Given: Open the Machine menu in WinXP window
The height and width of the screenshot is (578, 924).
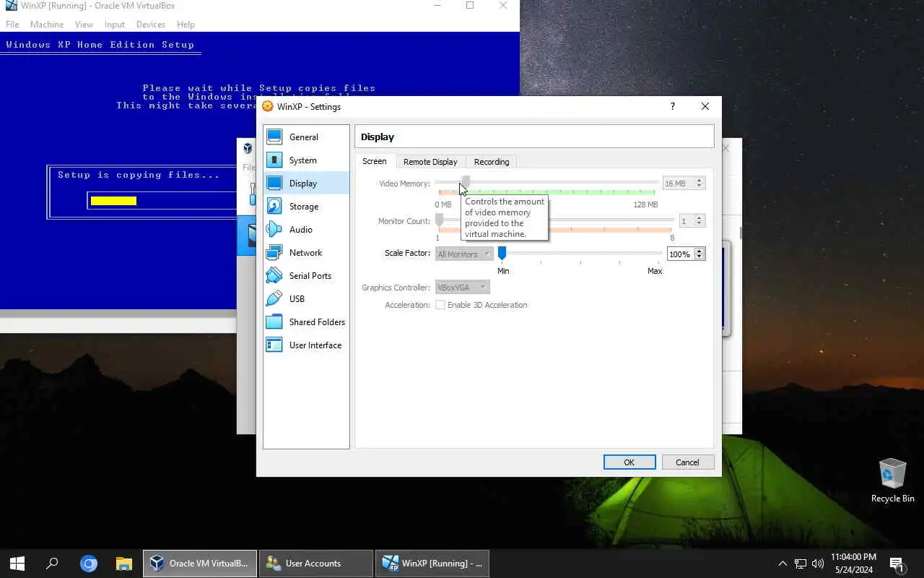Looking at the screenshot, I should [x=47, y=24].
